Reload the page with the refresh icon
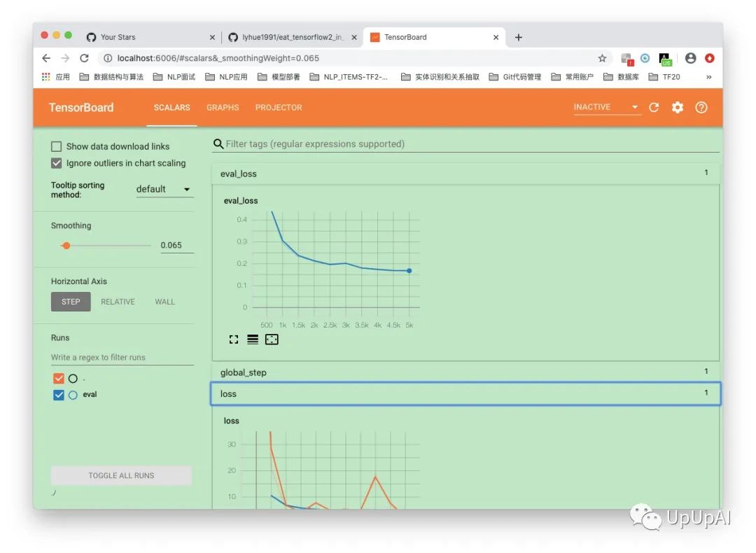756x553 pixels. [85, 58]
